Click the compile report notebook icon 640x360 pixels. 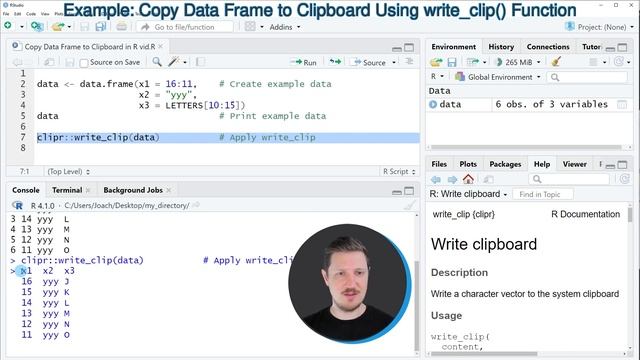[x=200, y=62]
